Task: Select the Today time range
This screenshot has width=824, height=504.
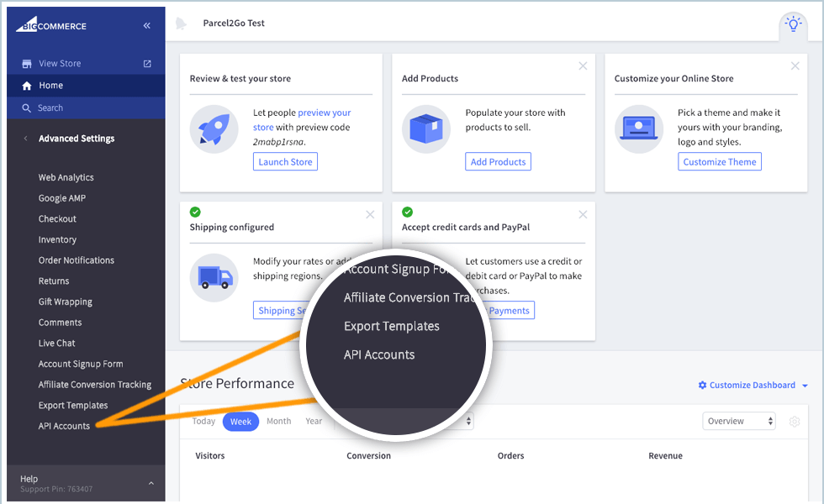Action: tap(203, 421)
